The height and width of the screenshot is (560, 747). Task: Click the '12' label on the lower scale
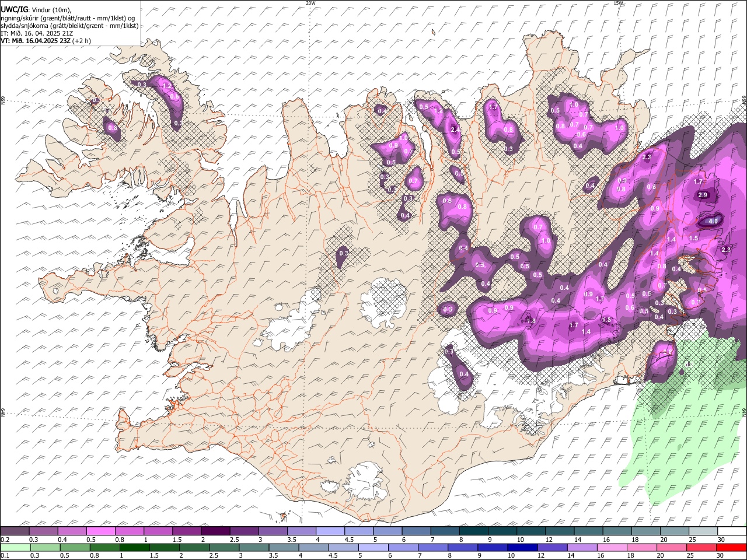point(541,556)
